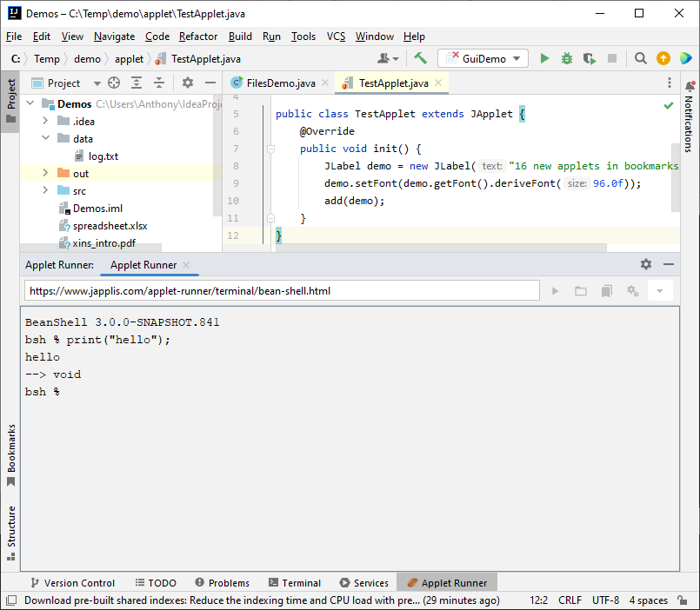Click the Stop square icon in toolbar

(612, 58)
